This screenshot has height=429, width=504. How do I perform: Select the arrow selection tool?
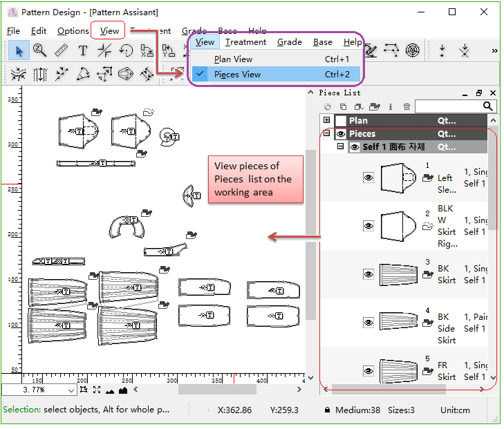click(x=19, y=50)
